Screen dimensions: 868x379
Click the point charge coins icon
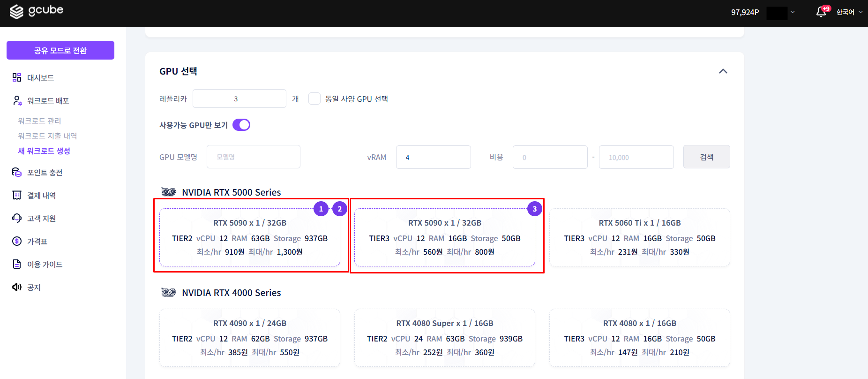point(17,172)
